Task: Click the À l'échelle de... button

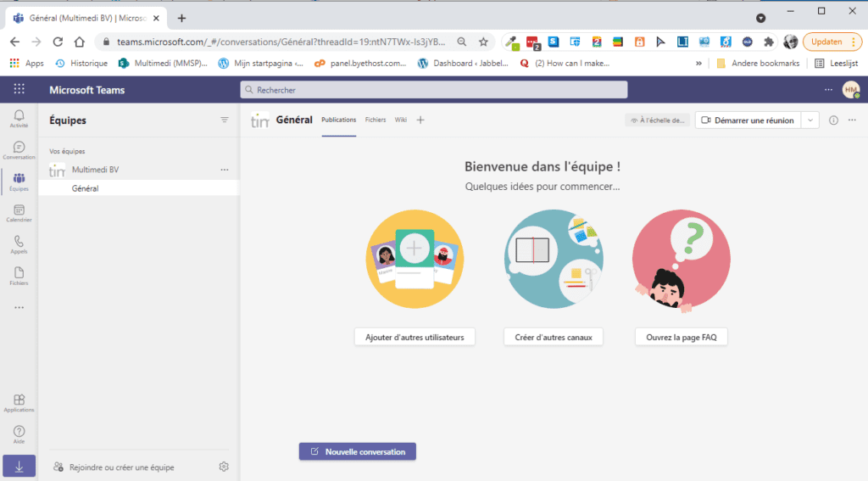Action: [657, 120]
